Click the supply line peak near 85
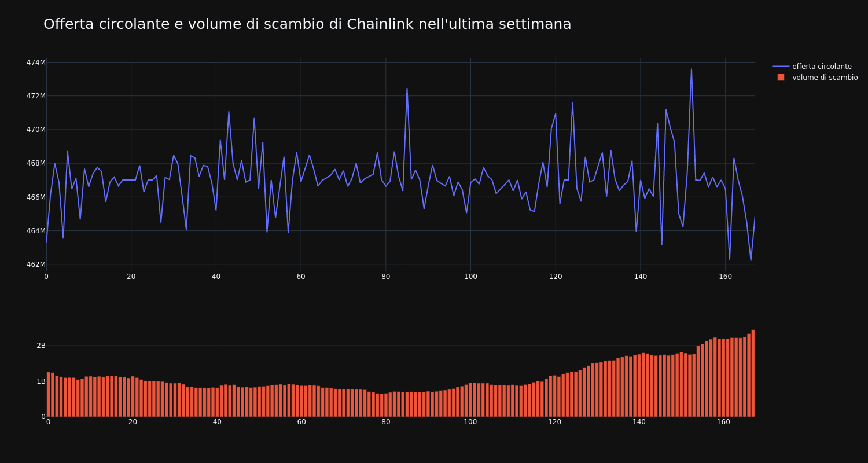Viewport: 868px width, 463px height. pyautogui.click(x=407, y=89)
